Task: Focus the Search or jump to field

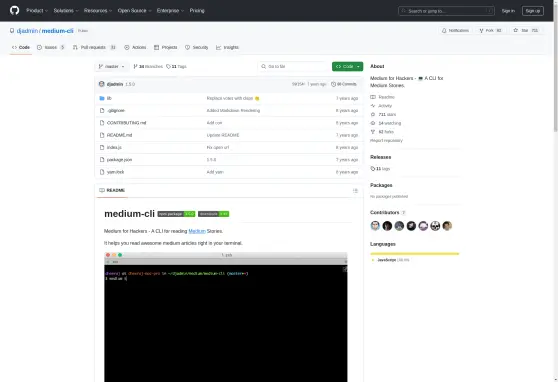Action: [446, 11]
